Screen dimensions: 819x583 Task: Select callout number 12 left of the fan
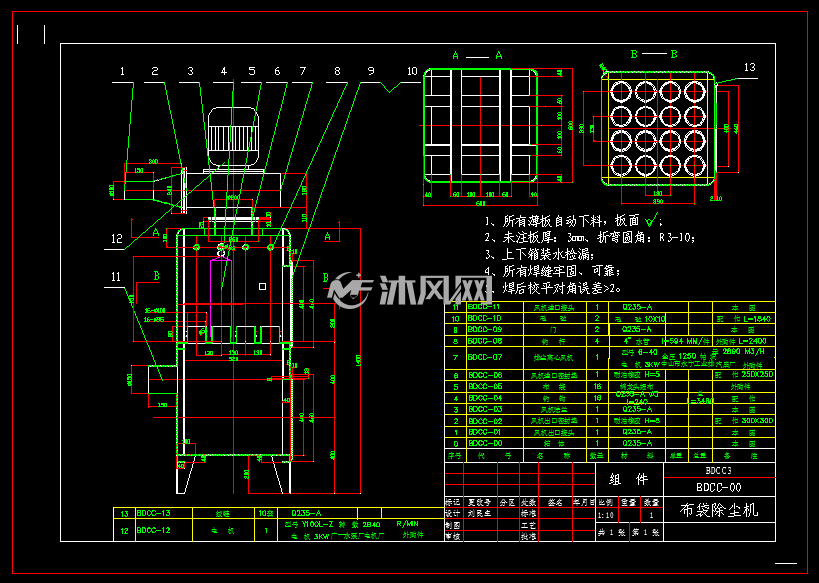[116, 238]
